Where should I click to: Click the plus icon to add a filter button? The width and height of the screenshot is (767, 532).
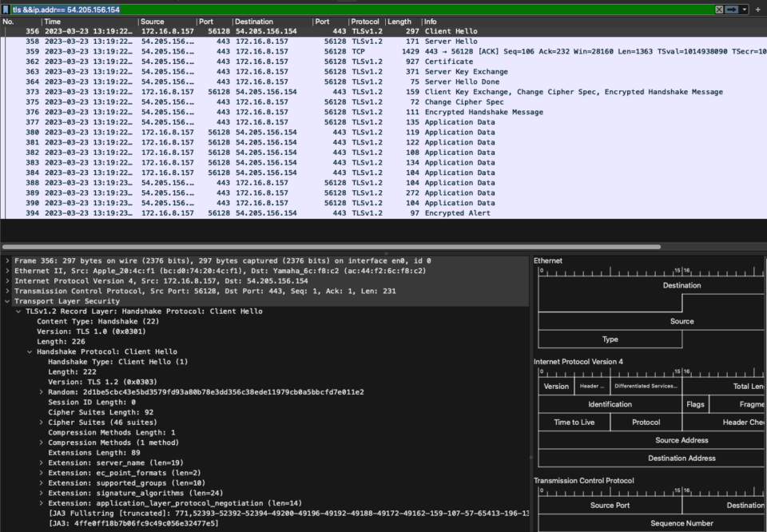[x=757, y=10]
